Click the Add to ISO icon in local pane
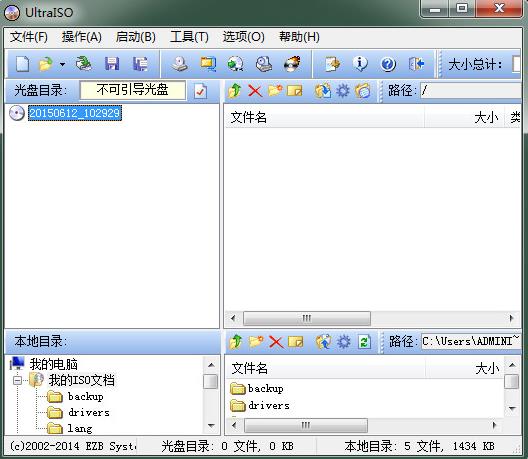The height and width of the screenshot is (459, 528). (323, 342)
